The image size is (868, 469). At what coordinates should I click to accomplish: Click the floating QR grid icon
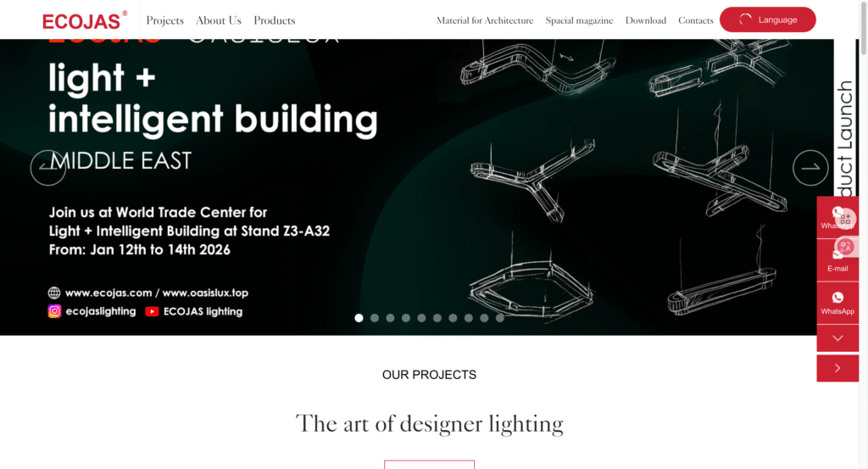point(845,218)
